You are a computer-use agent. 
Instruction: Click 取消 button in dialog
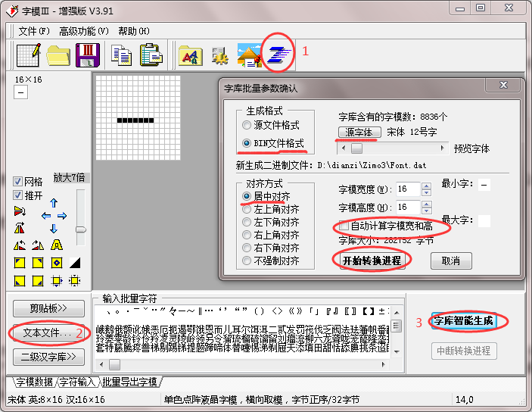click(451, 261)
